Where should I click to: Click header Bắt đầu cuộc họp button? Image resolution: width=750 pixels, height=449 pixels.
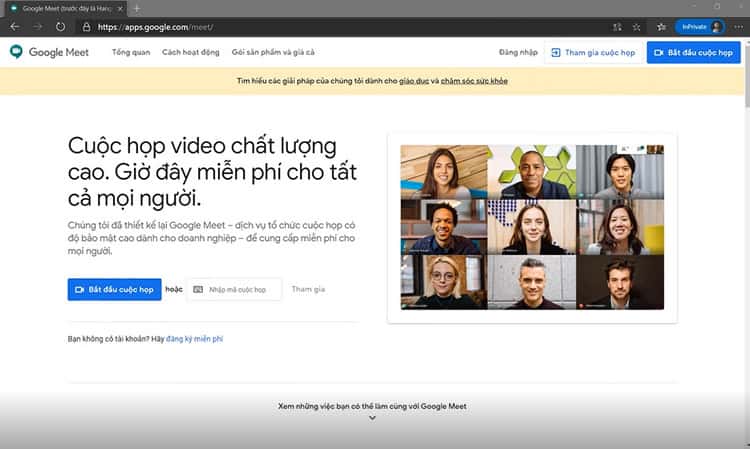click(x=694, y=53)
